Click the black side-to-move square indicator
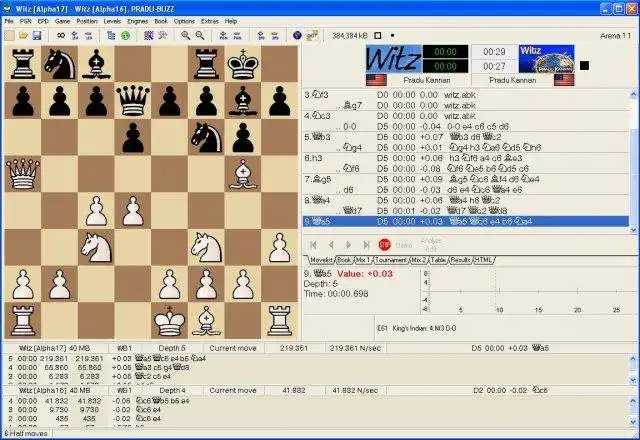This screenshot has width=640, height=440. [x=584, y=65]
